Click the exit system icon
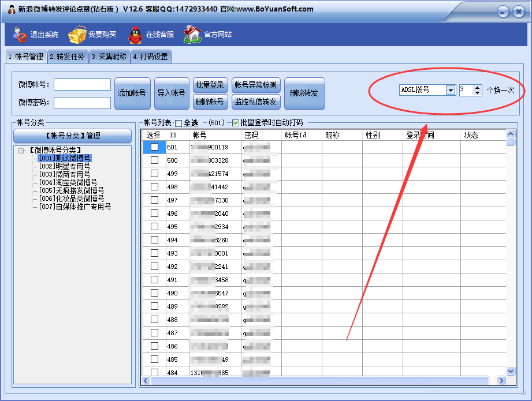The image size is (532, 401). 20,35
